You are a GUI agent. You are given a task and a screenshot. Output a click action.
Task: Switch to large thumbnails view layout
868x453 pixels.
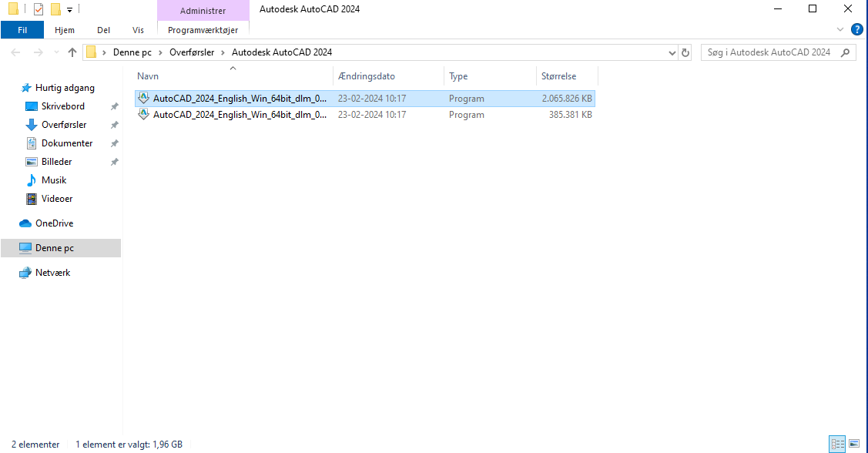(854, 444)
